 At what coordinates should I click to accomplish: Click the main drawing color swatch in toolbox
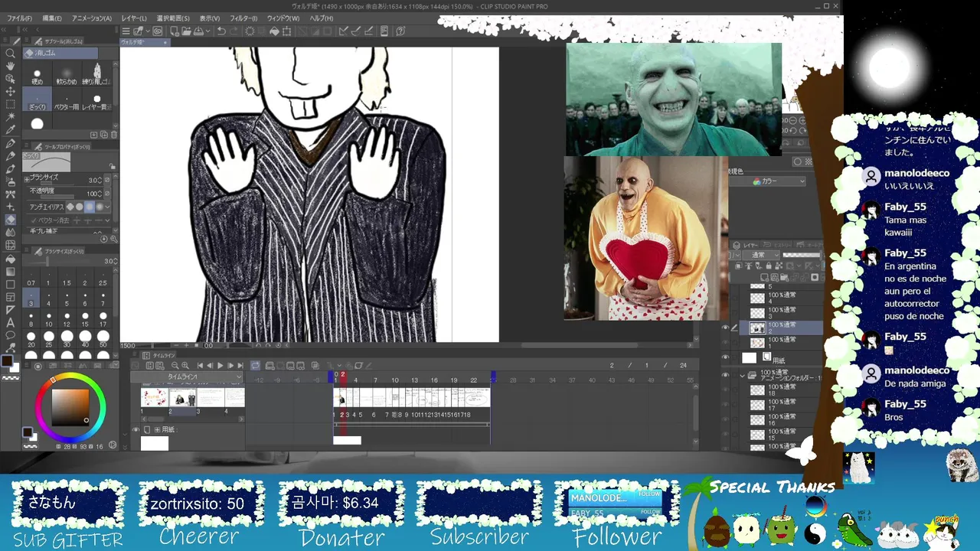click(7, 361)
